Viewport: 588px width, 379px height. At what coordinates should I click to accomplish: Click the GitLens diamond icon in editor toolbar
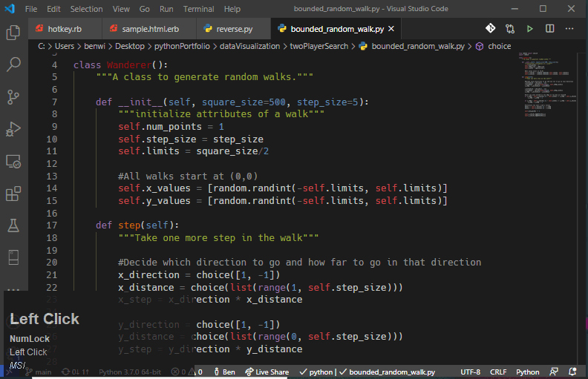coord(490,28)
